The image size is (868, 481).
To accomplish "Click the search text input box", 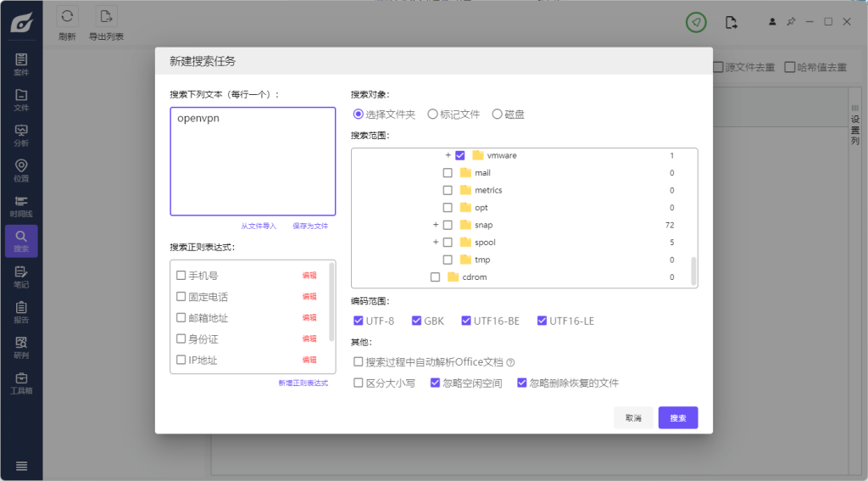I will (x=253, y=161).
